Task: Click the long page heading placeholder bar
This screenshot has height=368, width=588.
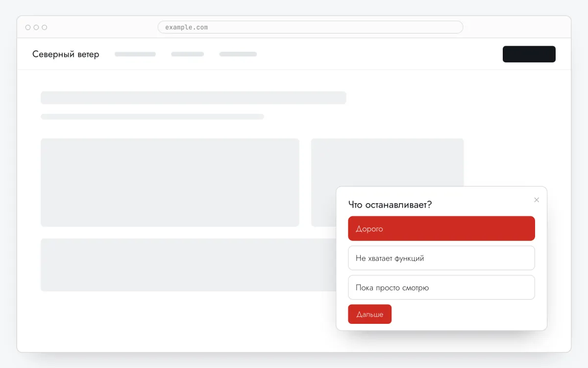Action: click(194, 98)
